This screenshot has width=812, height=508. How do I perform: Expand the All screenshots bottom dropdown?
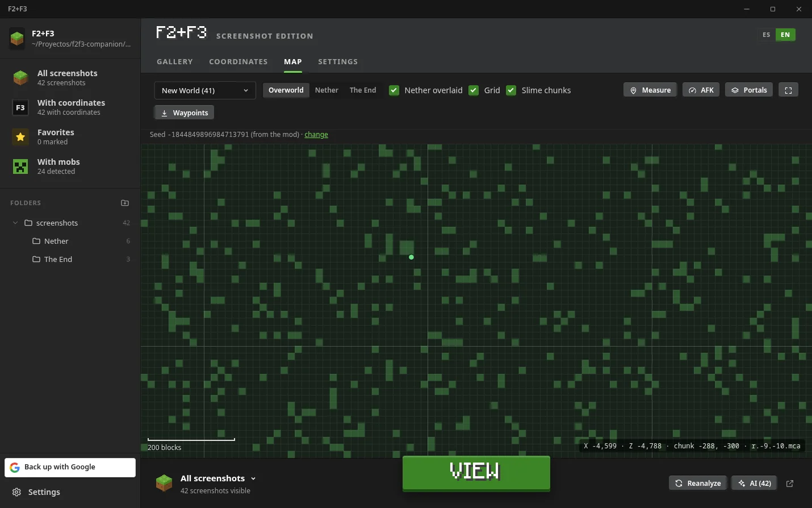(x=218, y=478)
